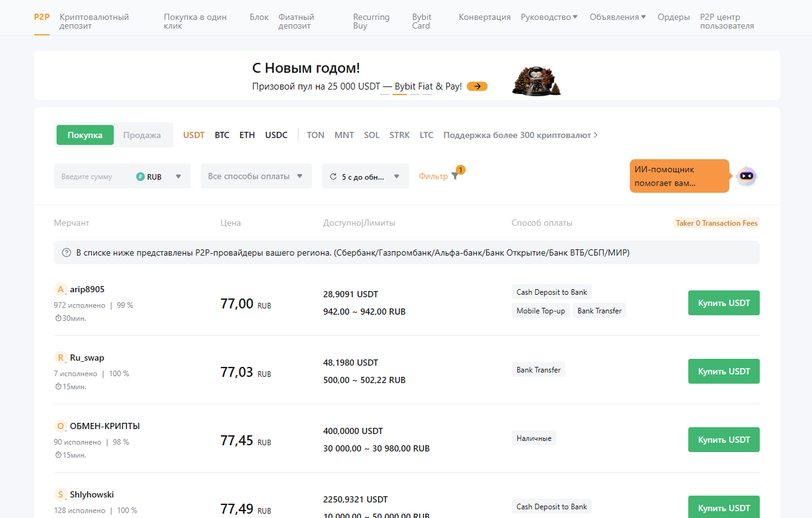Click the question mark icon before region notice
Image resolution: width=812 pixels, height=518 pixels.
[x=65, y=252]
